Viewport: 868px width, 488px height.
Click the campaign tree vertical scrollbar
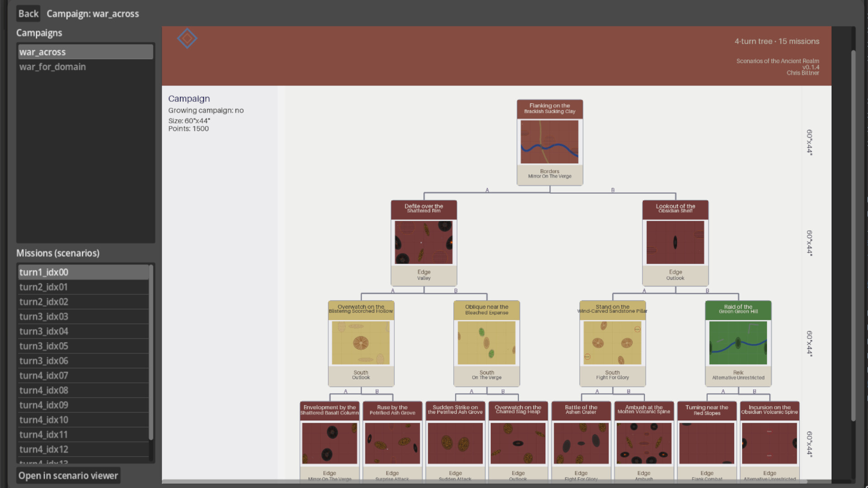(x=853, y=235)
